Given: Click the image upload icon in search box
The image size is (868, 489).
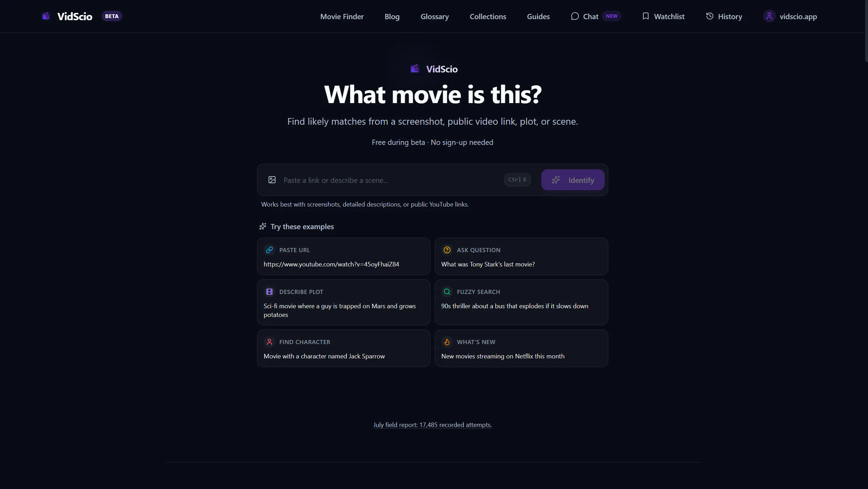Looking at the screenshot, I should click(272, 180).
